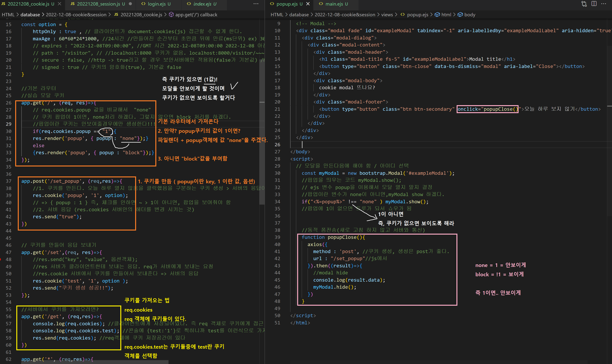Open database breadcrumb in left editor
612x364 pixels.
click(x=30, y=15)
